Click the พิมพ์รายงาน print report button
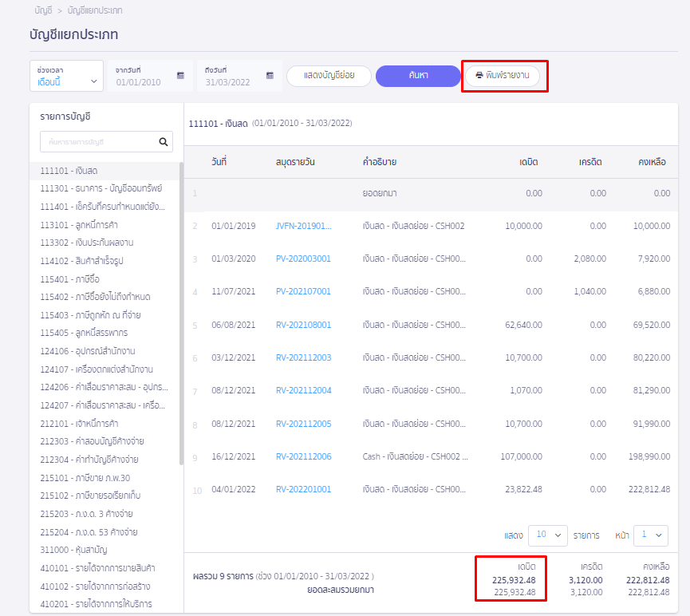 tap(503, 76)
